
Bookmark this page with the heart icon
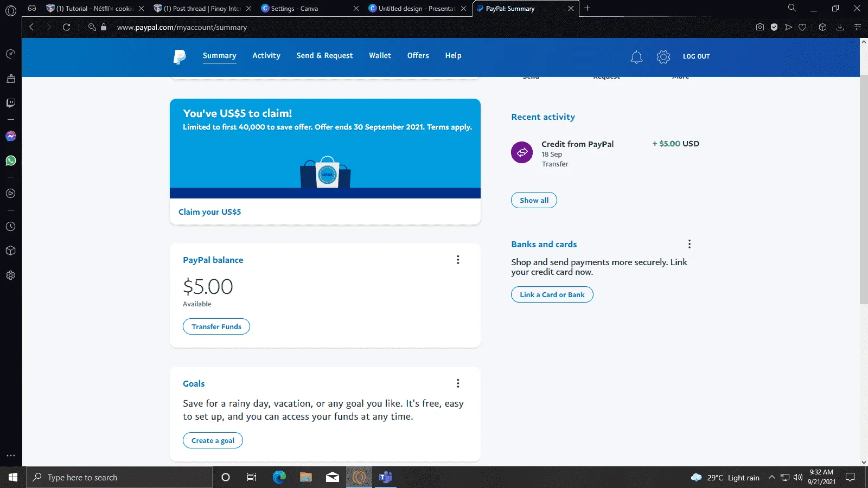(802, 27)
